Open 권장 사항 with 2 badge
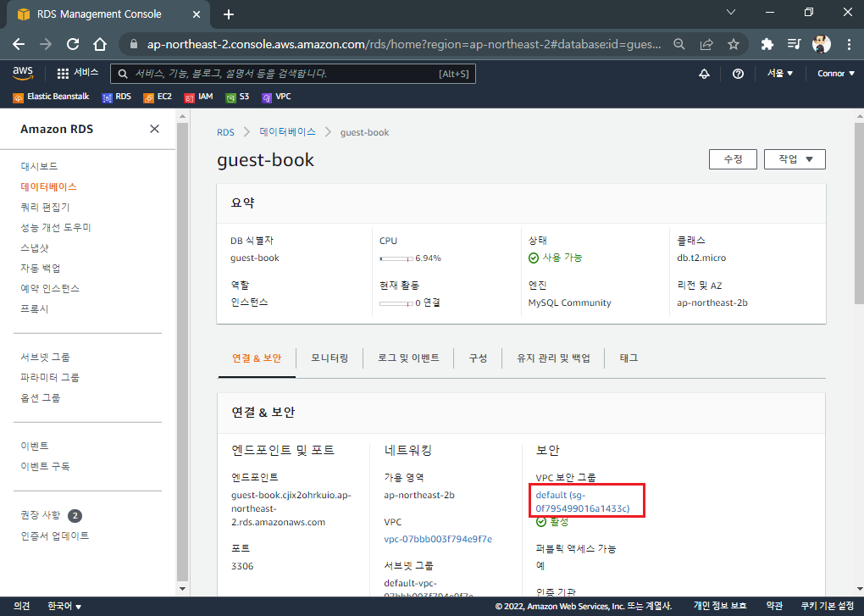 tap(51, 516)
